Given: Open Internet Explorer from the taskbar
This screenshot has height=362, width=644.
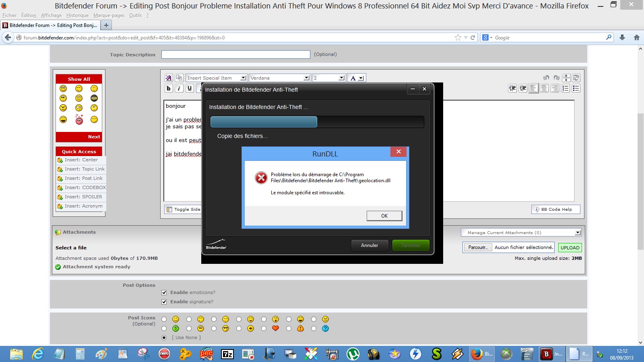Looking at the screenshot, I should click(38, 354).
